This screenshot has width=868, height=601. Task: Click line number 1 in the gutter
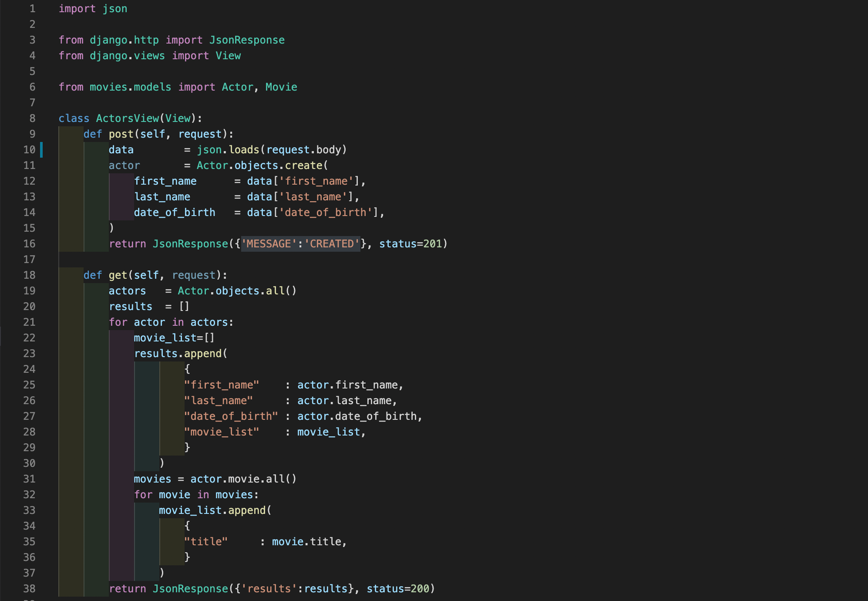pos(32,9)
